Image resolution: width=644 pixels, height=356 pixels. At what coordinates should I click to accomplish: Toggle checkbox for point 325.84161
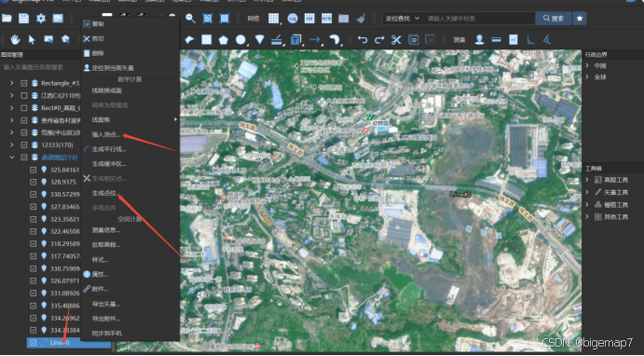[x=34, y=170]
